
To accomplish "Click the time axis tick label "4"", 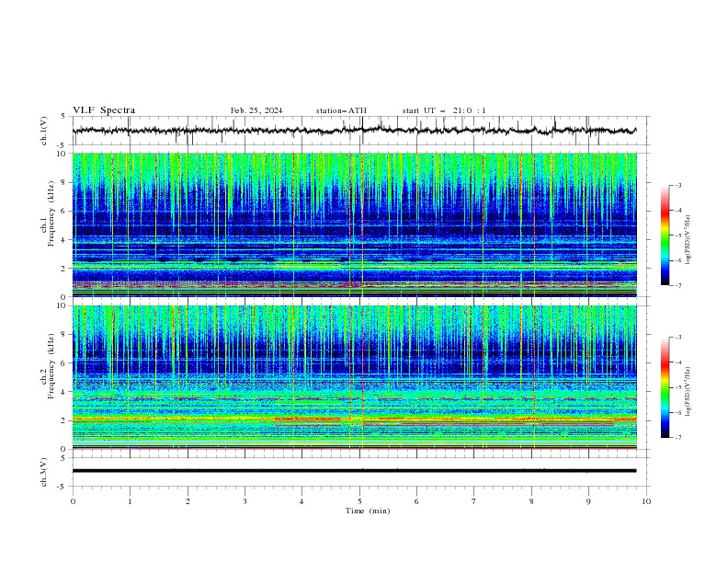I will (x=301, y=501).
